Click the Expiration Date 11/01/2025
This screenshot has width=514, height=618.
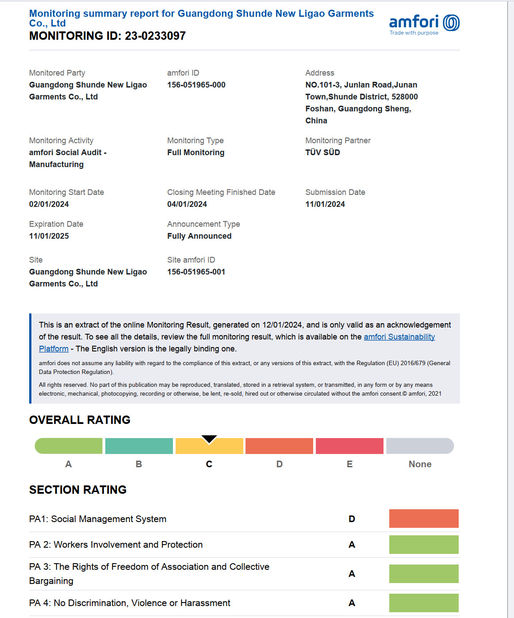click(x=49, y=236)
